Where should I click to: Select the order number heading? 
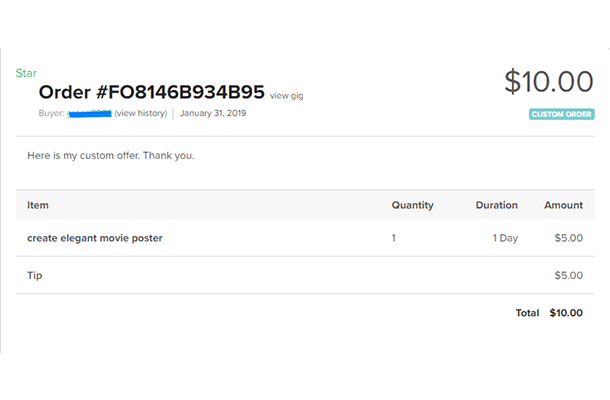[x=152, y=93]
